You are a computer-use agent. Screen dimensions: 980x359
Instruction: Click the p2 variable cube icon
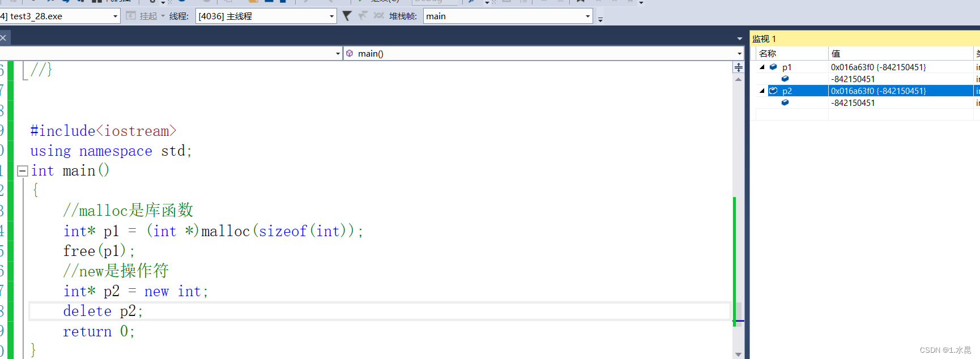click(x=773, y=91)
